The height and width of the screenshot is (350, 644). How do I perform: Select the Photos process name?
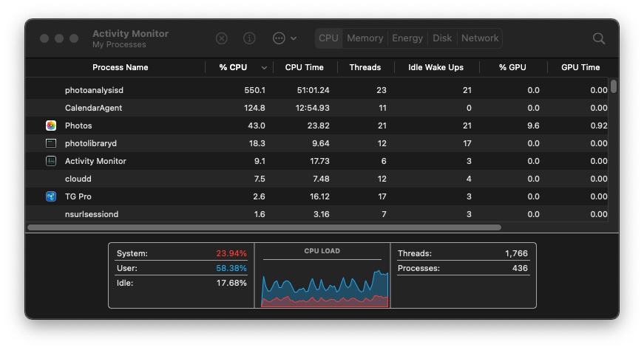coord(78,126)
